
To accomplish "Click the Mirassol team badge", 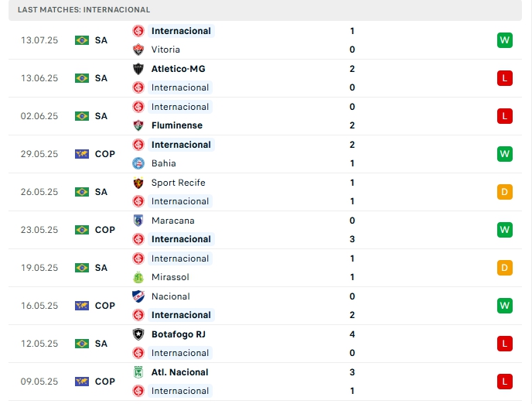I will (x=138, y=277).
